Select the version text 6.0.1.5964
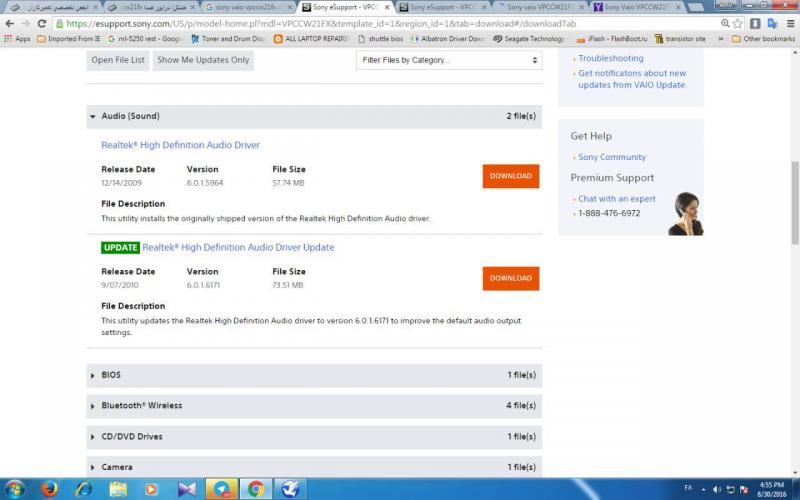This screenshot has height=500, width=800. [205, 183]
